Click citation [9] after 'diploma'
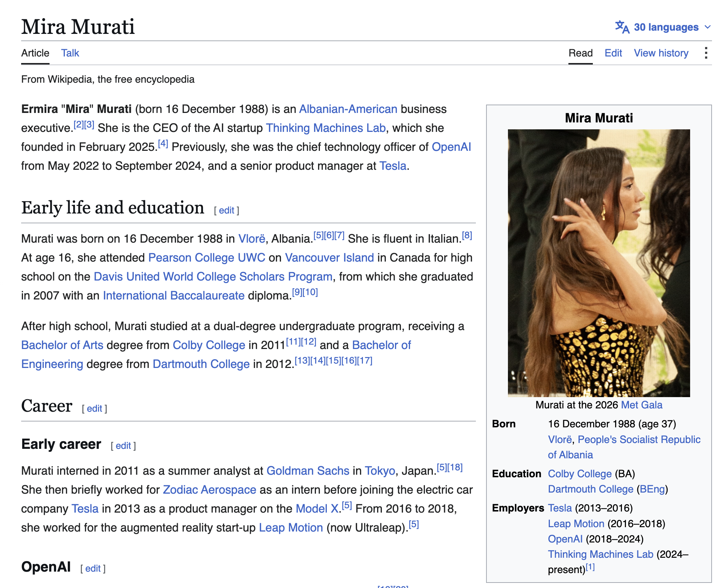The width and height of the screenshot is (720, 588). [297, 292]
